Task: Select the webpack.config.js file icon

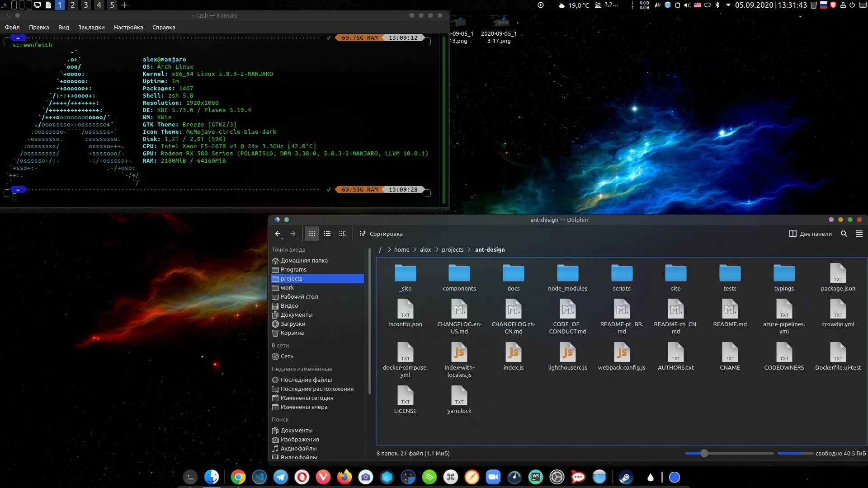Action: (x=622, y=352)
